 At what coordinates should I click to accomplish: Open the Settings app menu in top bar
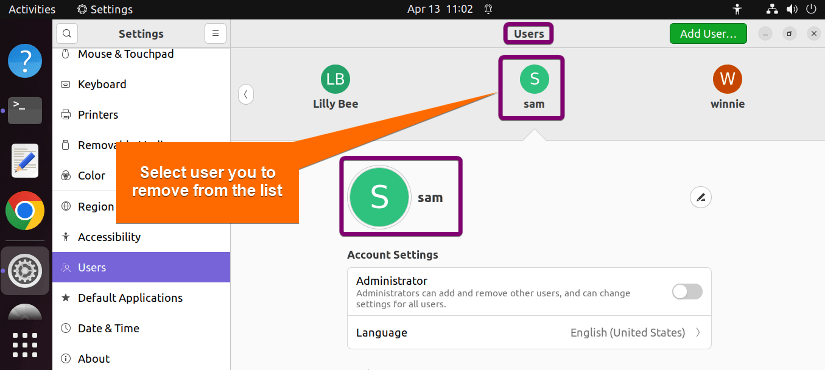pos(105,9)
